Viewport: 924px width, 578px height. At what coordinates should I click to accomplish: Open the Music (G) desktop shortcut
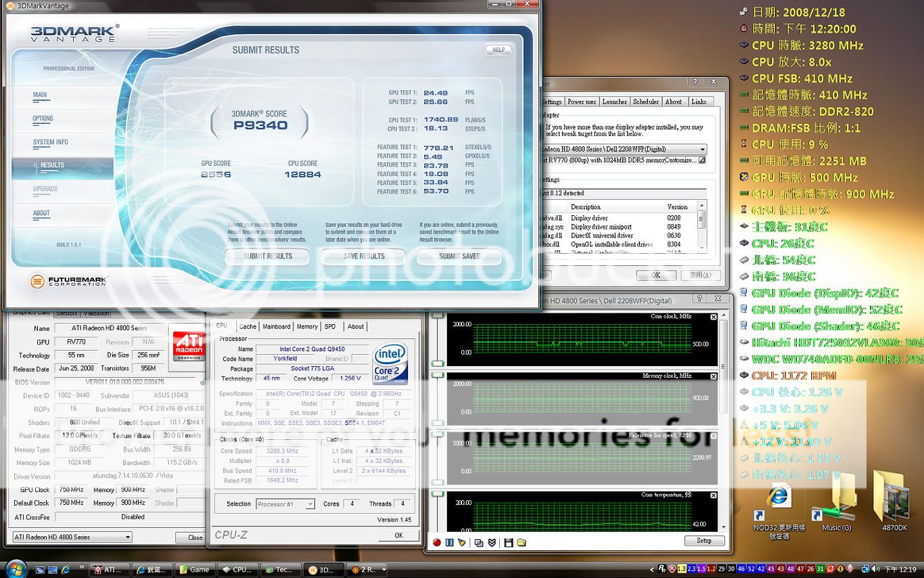pos(836,502)
